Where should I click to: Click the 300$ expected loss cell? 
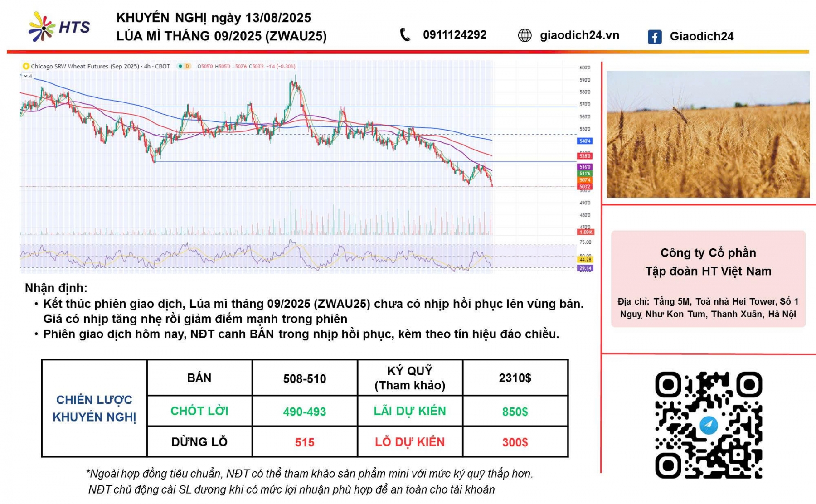pos(515,442)
